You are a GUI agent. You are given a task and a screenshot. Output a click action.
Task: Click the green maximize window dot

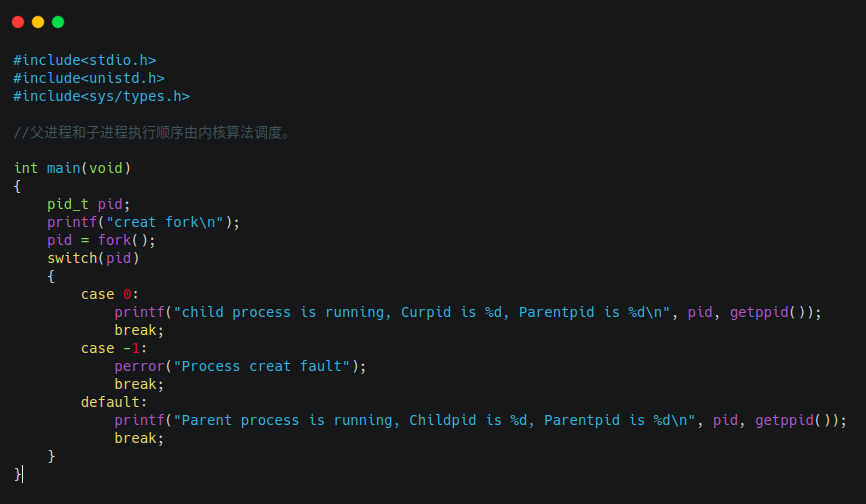point(58,22)
